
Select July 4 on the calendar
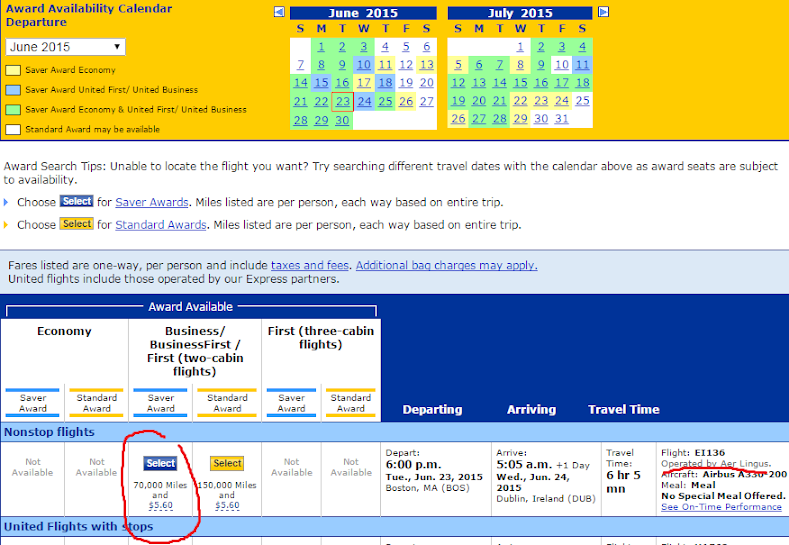[x=582, y=47]
